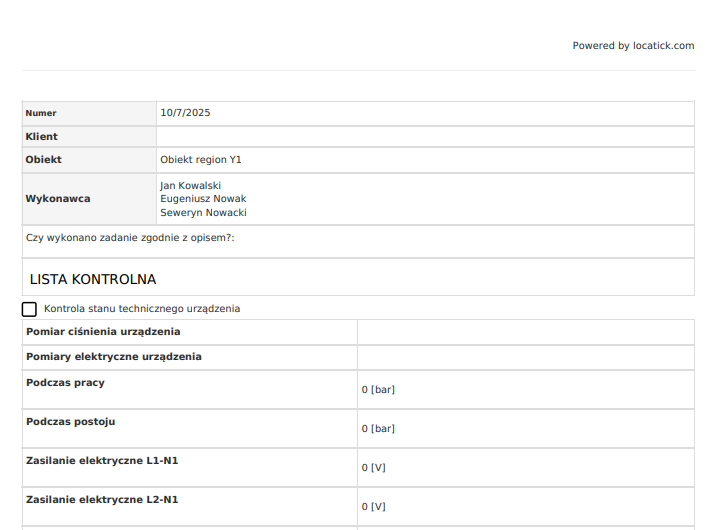
Task: Open the Powered by locatick.com link
Action: tap(632, 46)
